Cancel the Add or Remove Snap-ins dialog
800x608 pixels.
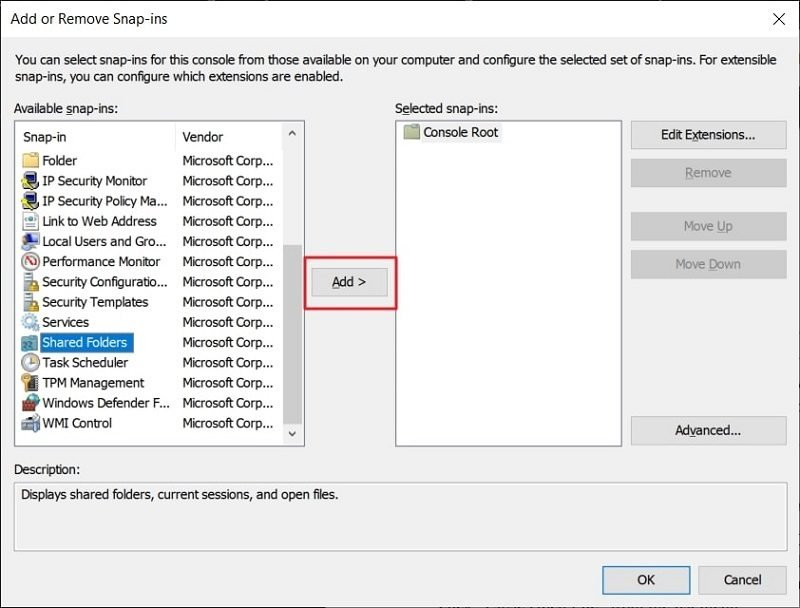pos(742,579)
